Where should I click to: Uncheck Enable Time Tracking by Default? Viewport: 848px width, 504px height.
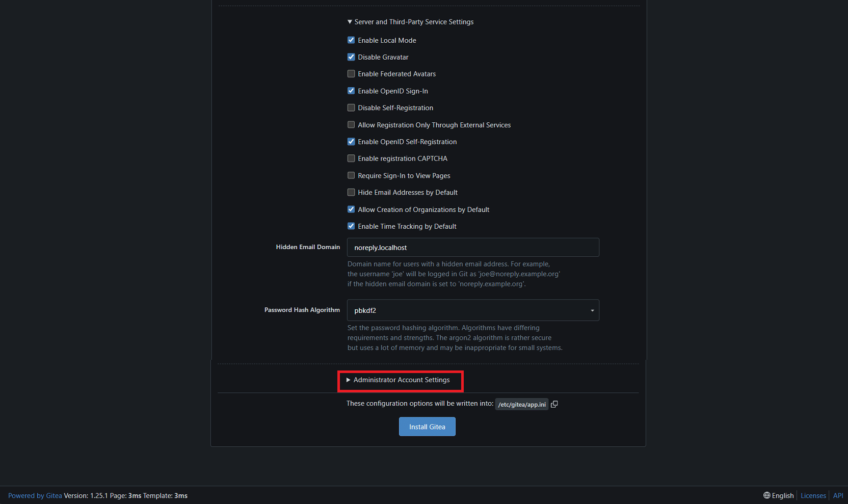(351, 226)
